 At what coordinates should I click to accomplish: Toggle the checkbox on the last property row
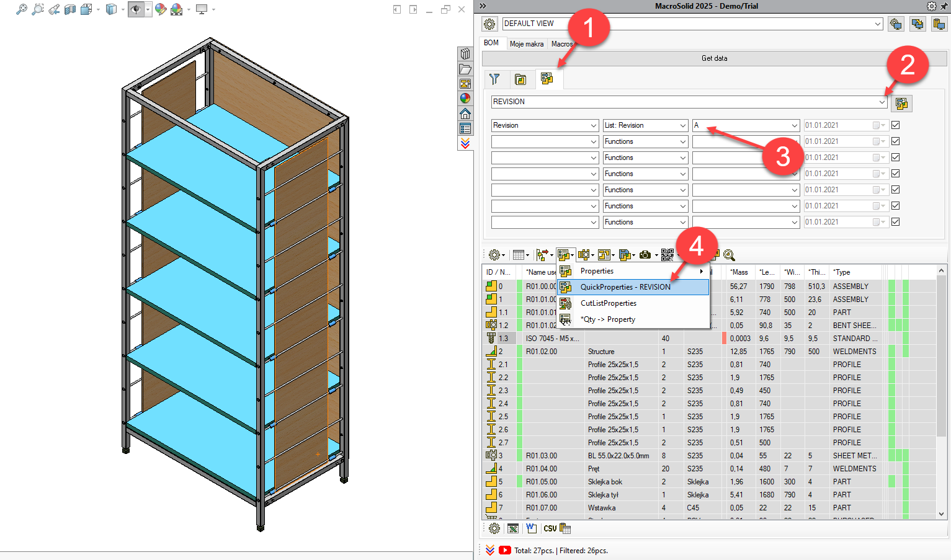coord(895,222)
